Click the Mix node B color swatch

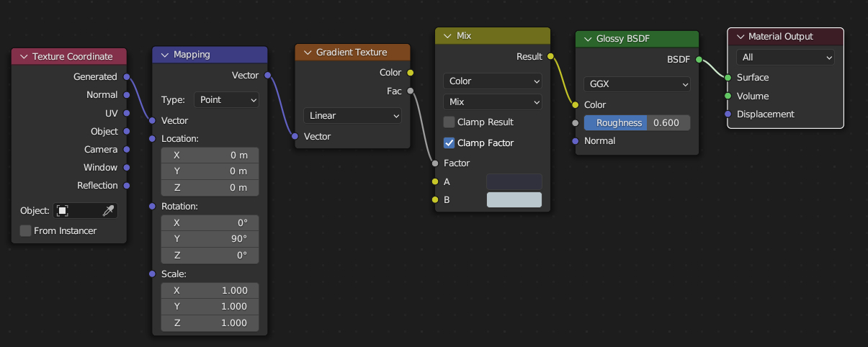[514, 199]
